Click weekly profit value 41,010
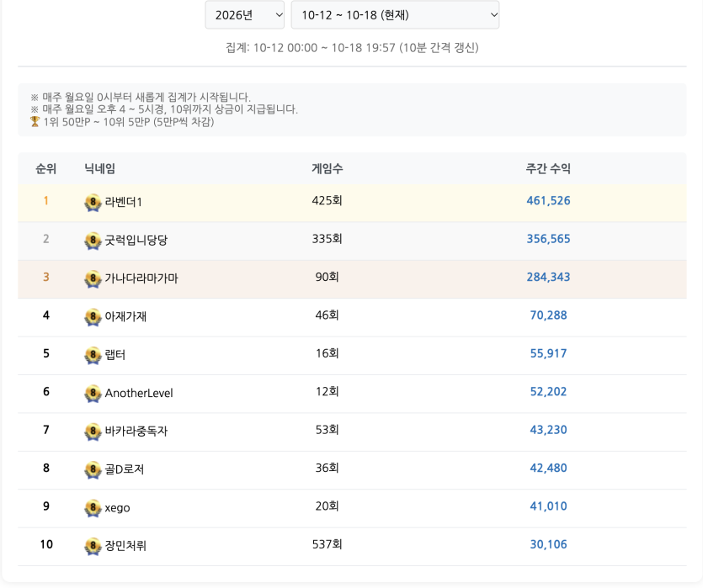The width and height of the screenshot is (703, 588). (x=548, y=506)
